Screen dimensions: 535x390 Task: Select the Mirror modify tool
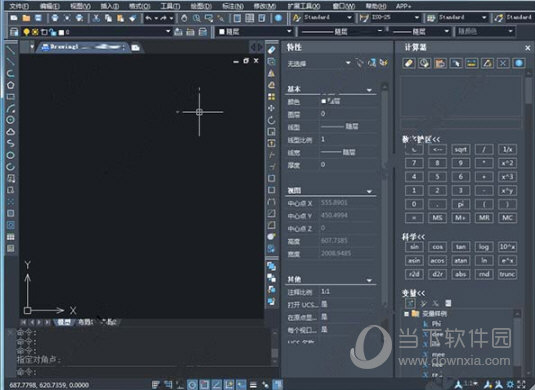[x=271, y=73]
